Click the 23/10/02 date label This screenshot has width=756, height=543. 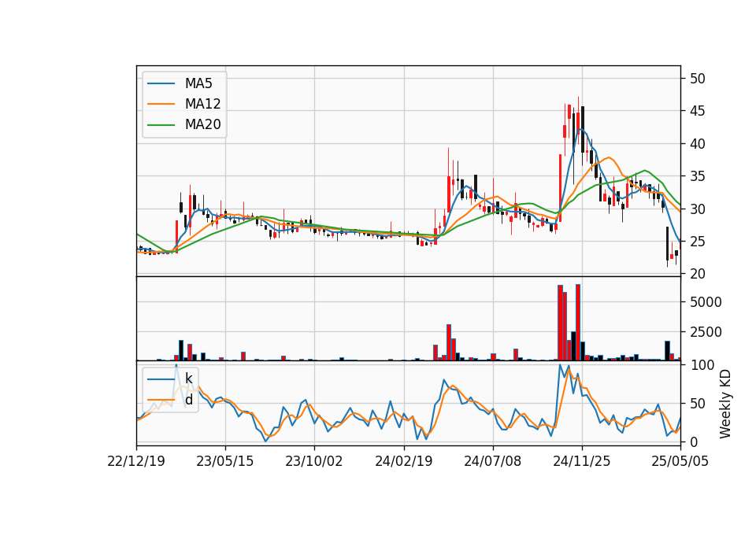point(314,461)
